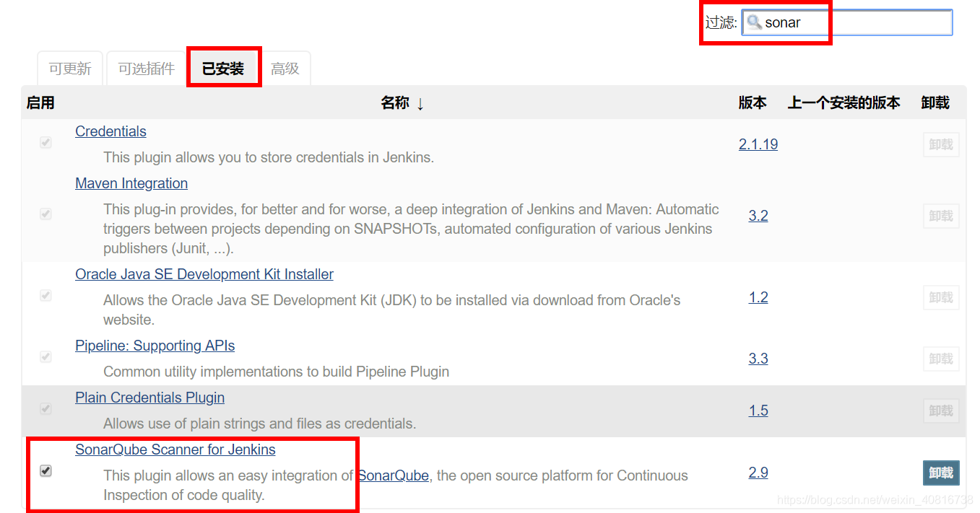The height and width of the screenshot is (513, 980).
Task: Click version 3.3 of Pipeline Supporting APIs
Action: click(x=758, y=359)
